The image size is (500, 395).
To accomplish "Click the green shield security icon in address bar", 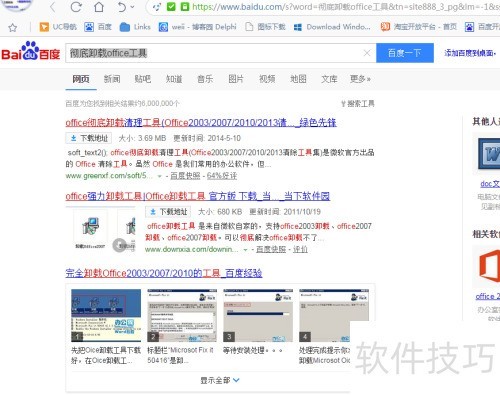I will click(x=171, y=6).
